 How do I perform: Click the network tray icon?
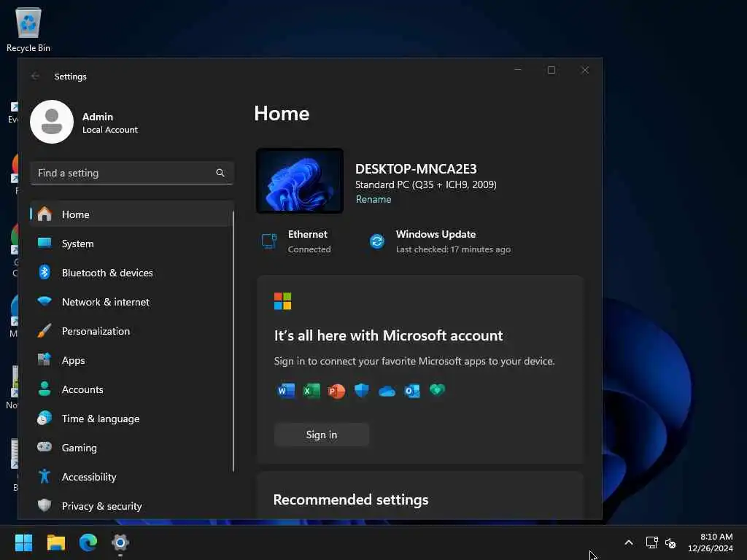click(651, 542)
